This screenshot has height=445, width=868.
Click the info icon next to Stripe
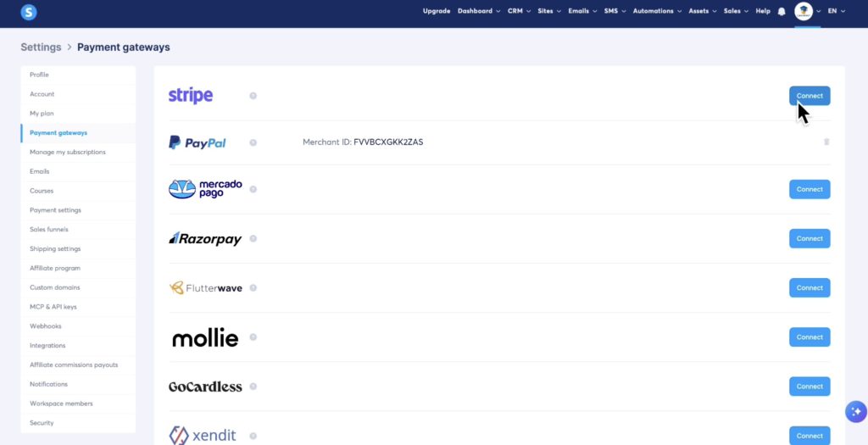pyautogui.click(x=253, y=96)
